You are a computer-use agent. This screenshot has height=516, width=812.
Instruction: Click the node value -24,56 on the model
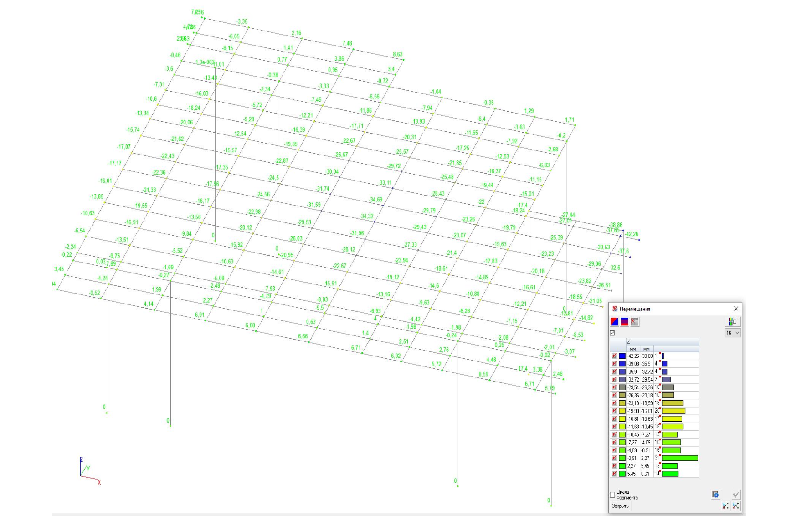point(263,194)
